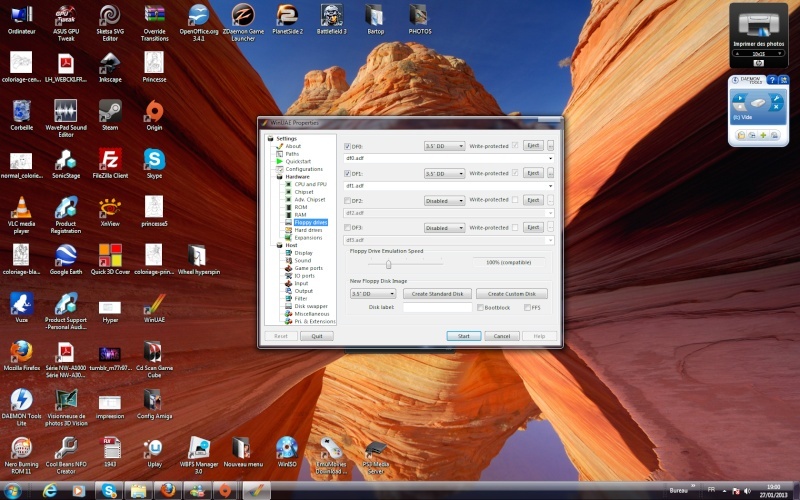Enable the DF2 floppy drive checkbox

pyautogui.click(x=347, y=201)
